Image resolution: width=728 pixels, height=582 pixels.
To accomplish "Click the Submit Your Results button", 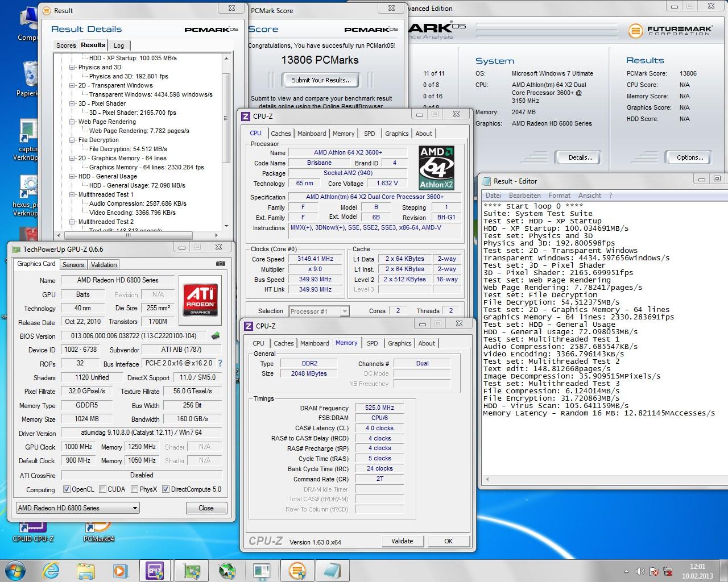I will pyautogui.click(x=321, y=80).
